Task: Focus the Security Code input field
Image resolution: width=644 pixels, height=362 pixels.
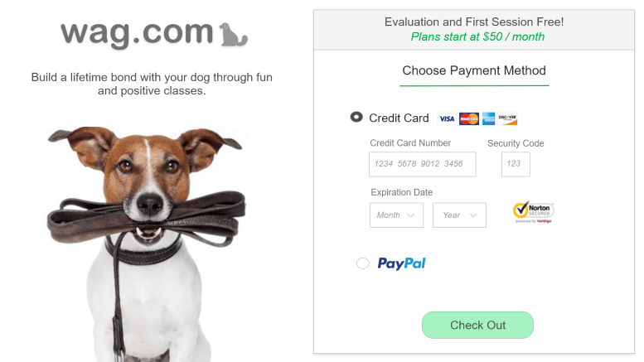Action: tap(516, 164)
